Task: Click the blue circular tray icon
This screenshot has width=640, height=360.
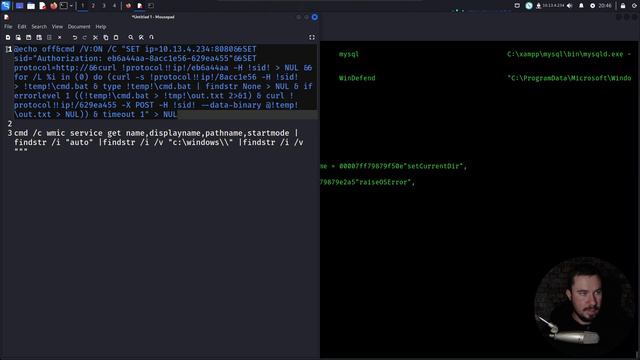Action: pyautogui.click(x=529, y=6)
